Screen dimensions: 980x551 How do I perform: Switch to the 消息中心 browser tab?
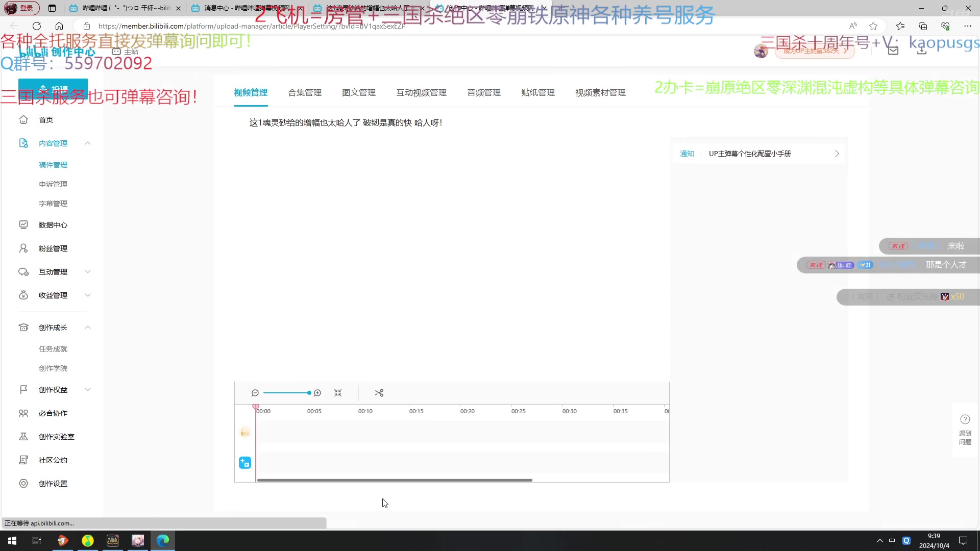pos(246,8)
